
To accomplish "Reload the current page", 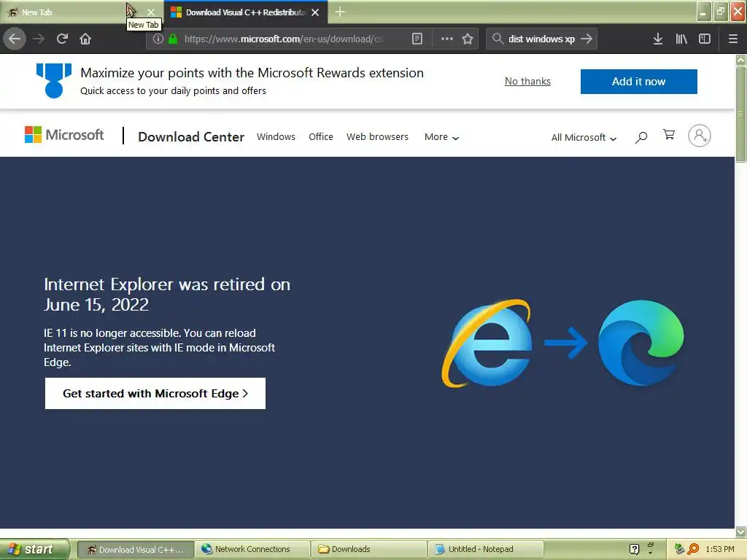I will coord(62,39).
